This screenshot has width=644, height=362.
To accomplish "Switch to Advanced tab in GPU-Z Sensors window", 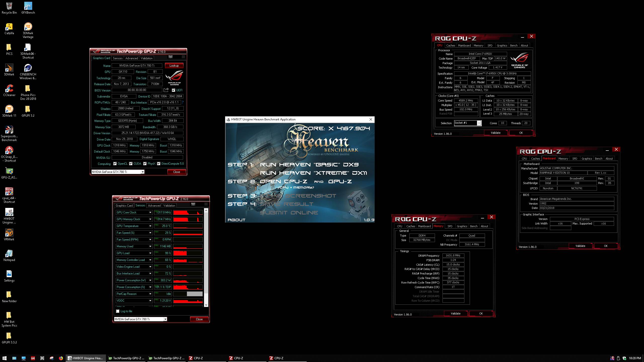I will 154,205.
